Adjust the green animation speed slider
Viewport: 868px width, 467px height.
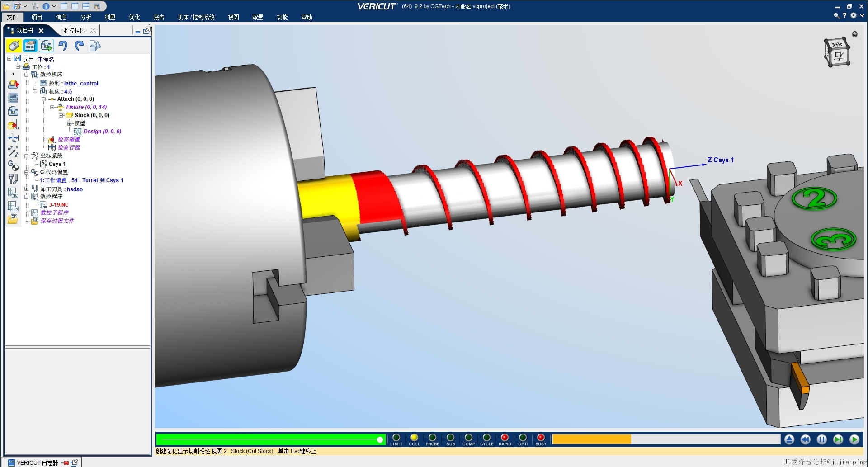pyautogui.click(x=270, y=439)
